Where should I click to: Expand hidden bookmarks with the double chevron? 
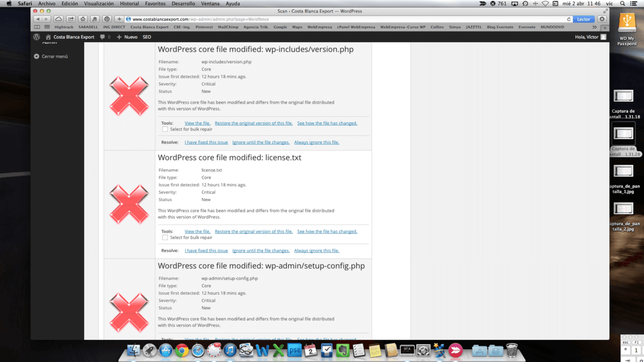pos(594,27)
